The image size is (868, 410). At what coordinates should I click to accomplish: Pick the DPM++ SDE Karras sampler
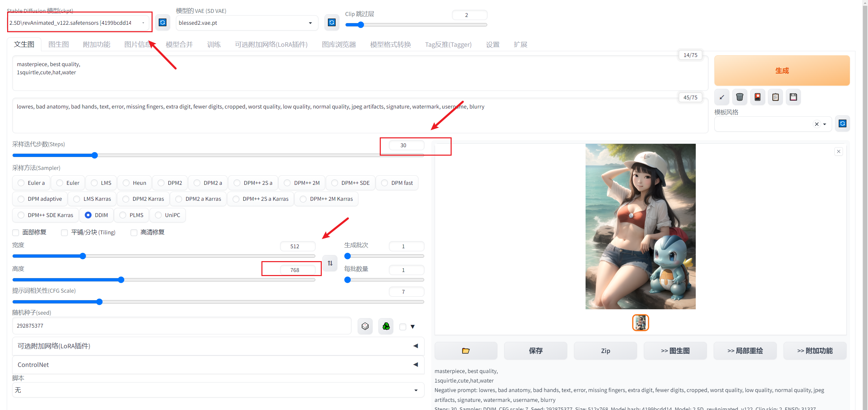click(45, 215)
